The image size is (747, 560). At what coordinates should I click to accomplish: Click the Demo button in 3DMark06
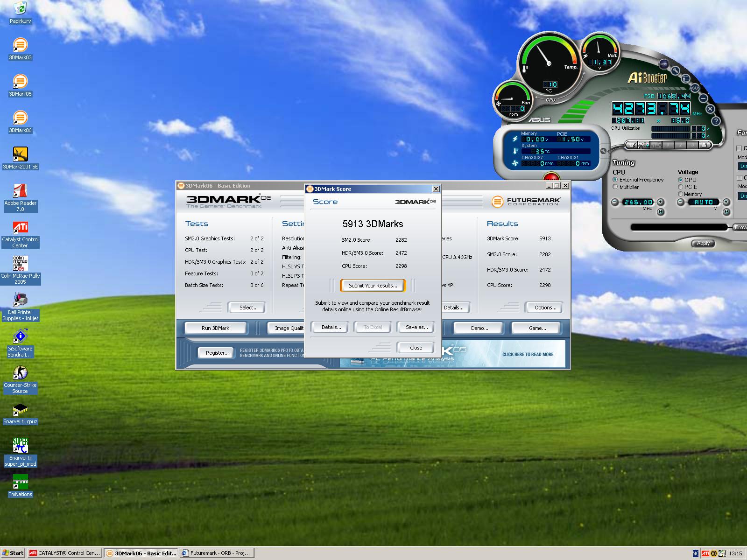[x=479, y=328]
